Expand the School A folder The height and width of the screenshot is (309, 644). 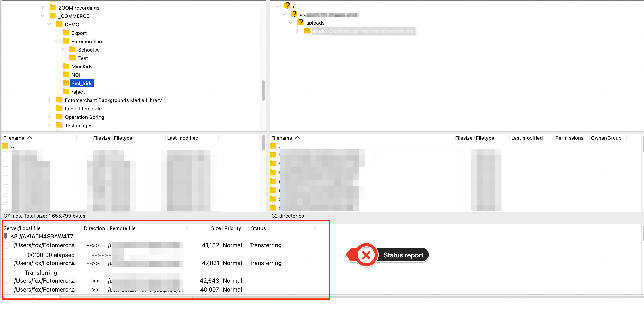(x=63, y=50)
